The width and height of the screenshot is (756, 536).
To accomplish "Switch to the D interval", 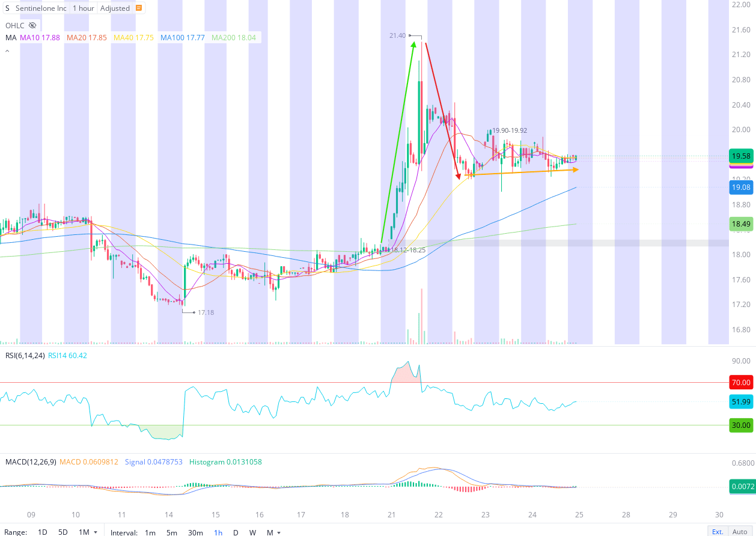I will (236, 532).
